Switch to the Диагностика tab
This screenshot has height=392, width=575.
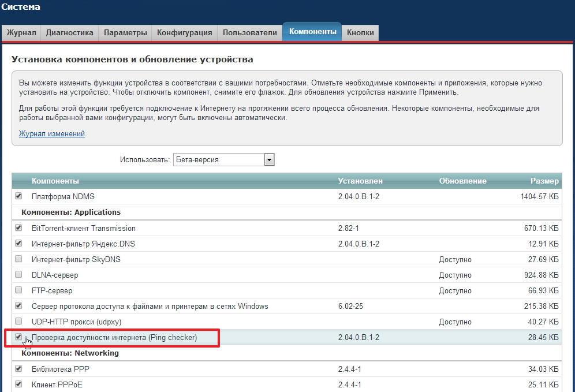(69, 33)
